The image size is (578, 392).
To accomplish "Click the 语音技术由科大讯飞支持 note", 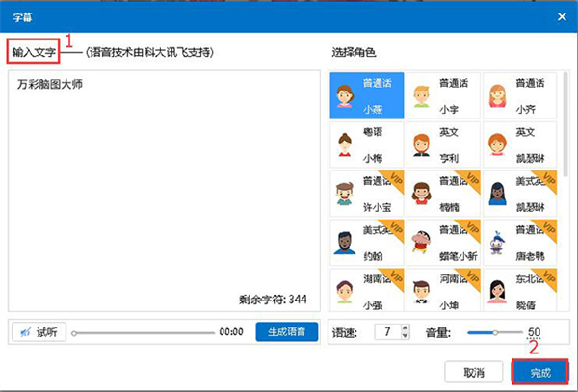I will point(149,52).
